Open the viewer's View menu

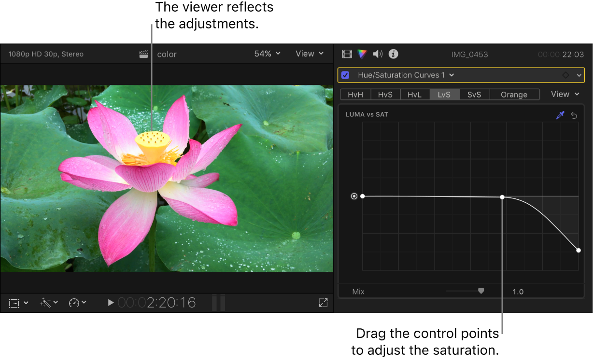pos(309,54)
